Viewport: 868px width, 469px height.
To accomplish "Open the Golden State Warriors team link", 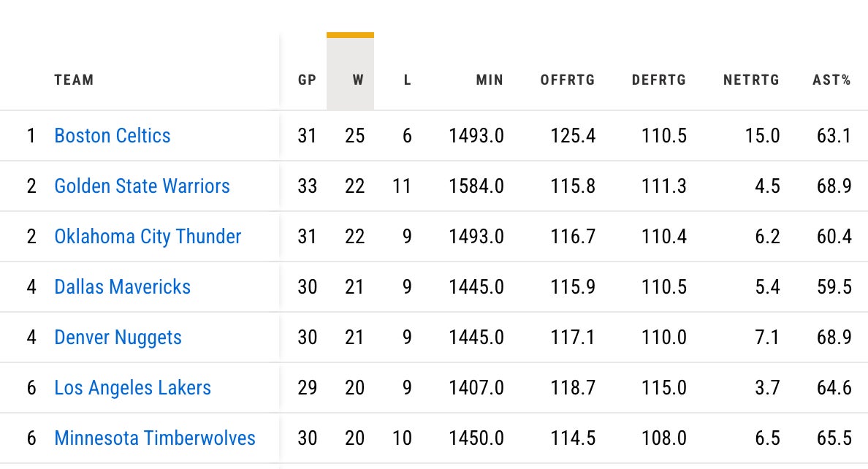I will (142, 186).
